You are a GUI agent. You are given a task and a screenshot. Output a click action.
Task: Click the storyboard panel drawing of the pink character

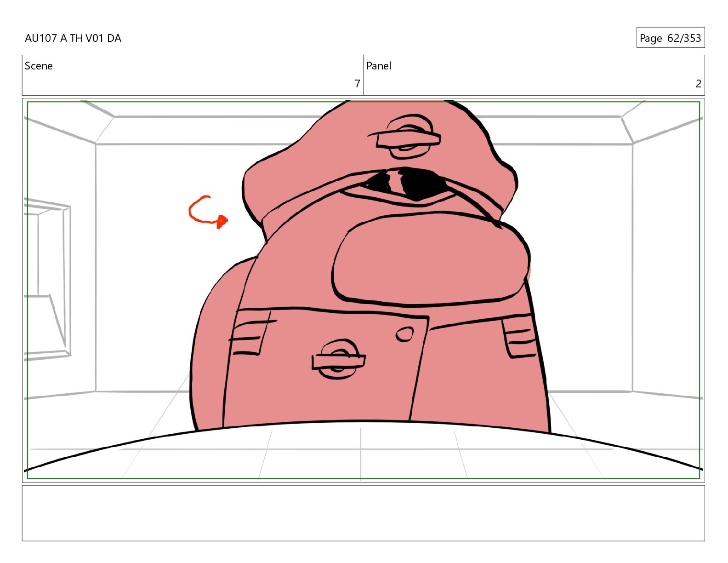pyautogui.click(x=363, y=290)
